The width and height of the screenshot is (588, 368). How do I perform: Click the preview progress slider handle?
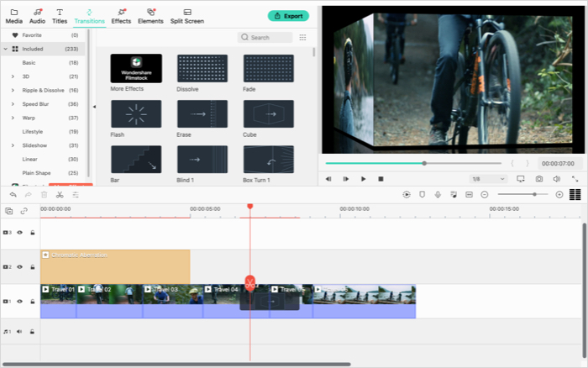(424, 163)
